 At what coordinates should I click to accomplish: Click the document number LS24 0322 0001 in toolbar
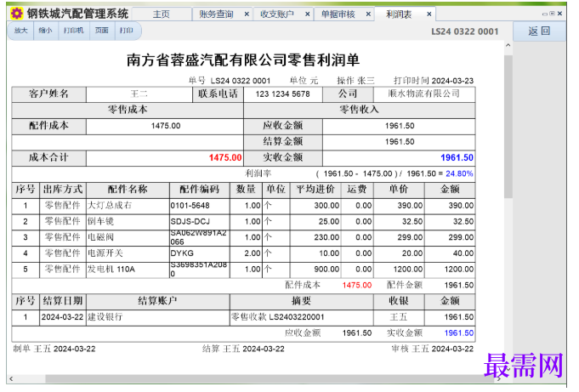465,31
